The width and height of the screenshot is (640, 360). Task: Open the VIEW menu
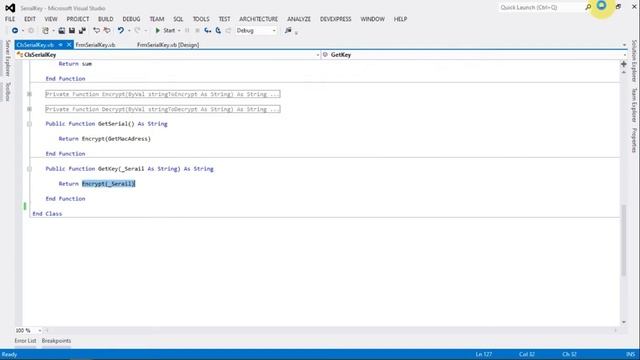click(51, 19)
